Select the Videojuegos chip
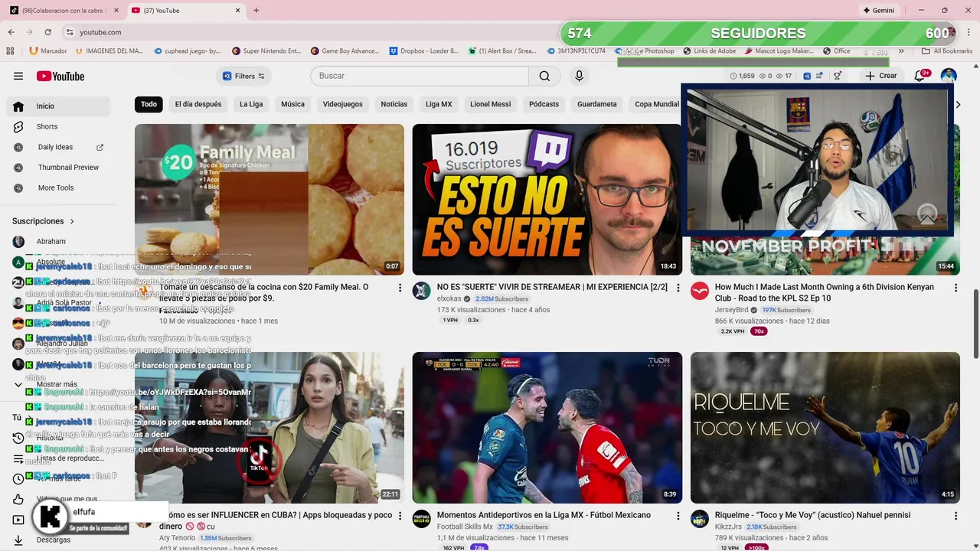The width and height of the screenshot is (980, 551). (342, 104)
